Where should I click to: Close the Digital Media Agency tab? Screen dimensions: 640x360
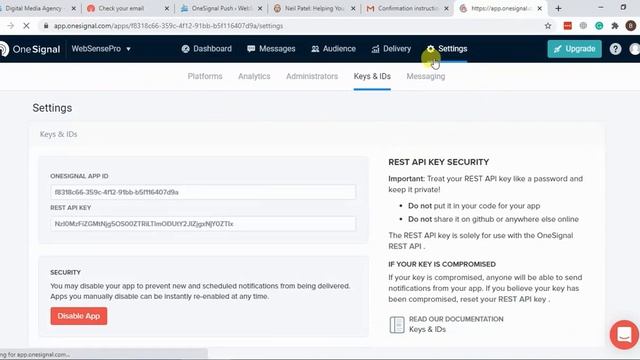pyautogui.click(x=73, y=8)
